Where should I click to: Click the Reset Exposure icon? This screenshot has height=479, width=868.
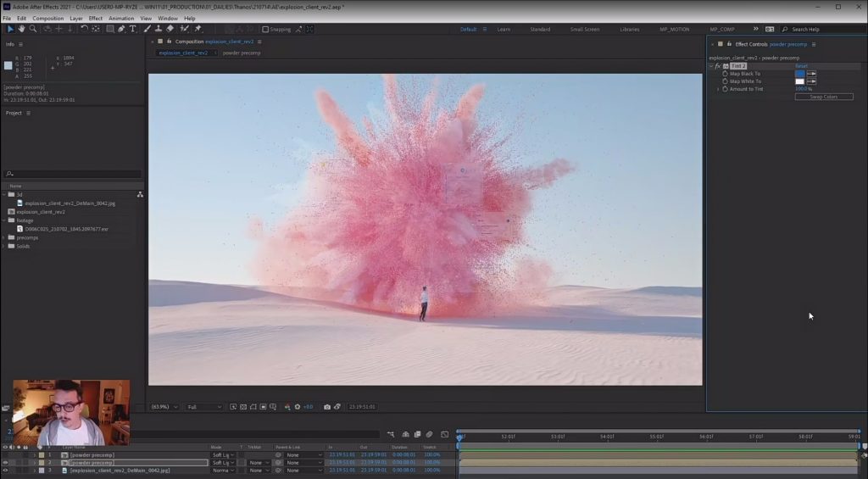(x=298, y=407)
